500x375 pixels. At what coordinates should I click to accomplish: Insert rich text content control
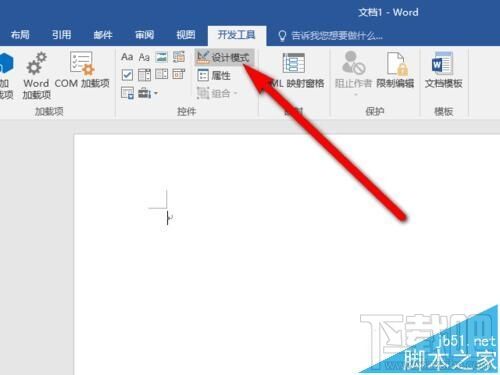127,57
